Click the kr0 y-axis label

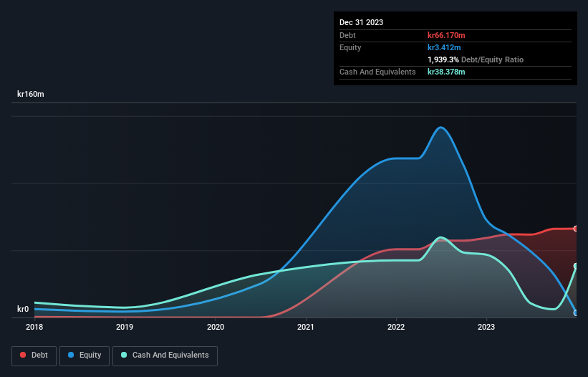point(23,309)
